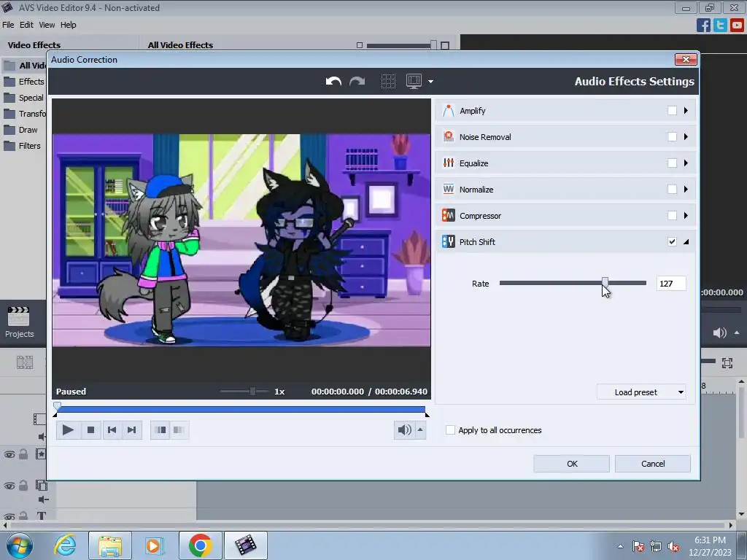
Task: Click the playback speed slider near 1x
Action: 252,392
